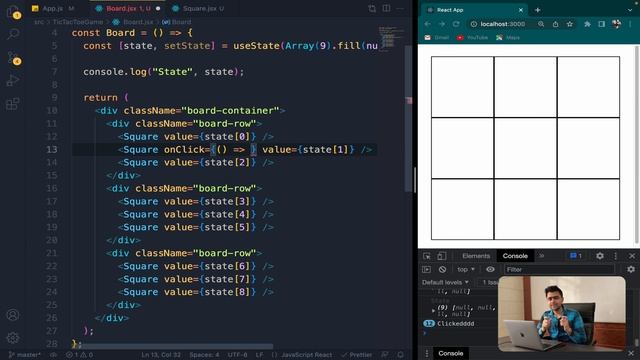Click Chrome back arrow
Screen dimensions: 640x360
427,24
